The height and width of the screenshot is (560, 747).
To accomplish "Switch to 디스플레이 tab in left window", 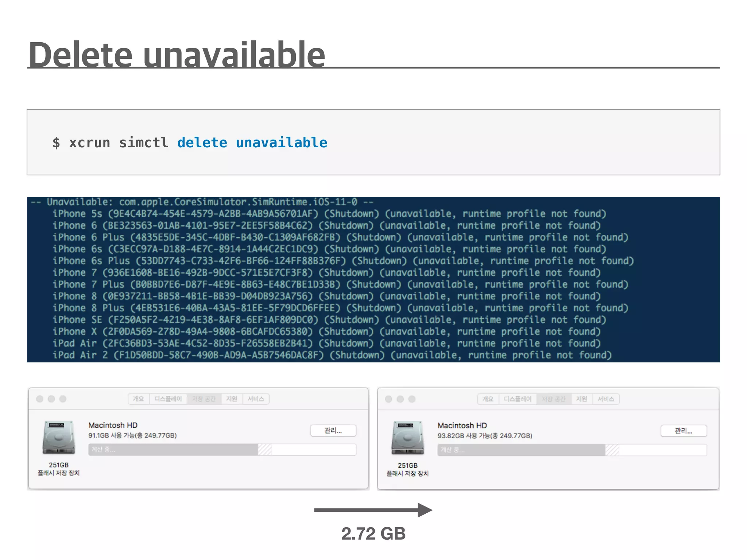I will click(x=168, y=399).
